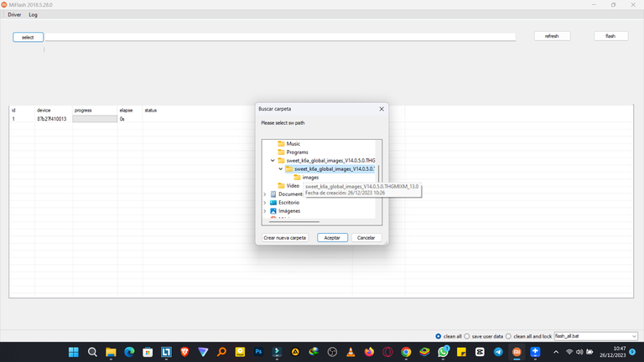644x362 pixels.
Task: Click the flash button
Action: [610, 36]
